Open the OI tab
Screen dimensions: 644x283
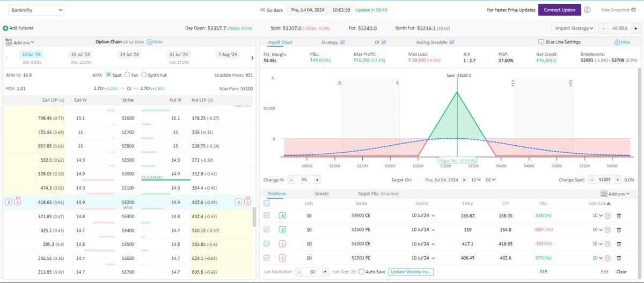click(x=380, y=42)
